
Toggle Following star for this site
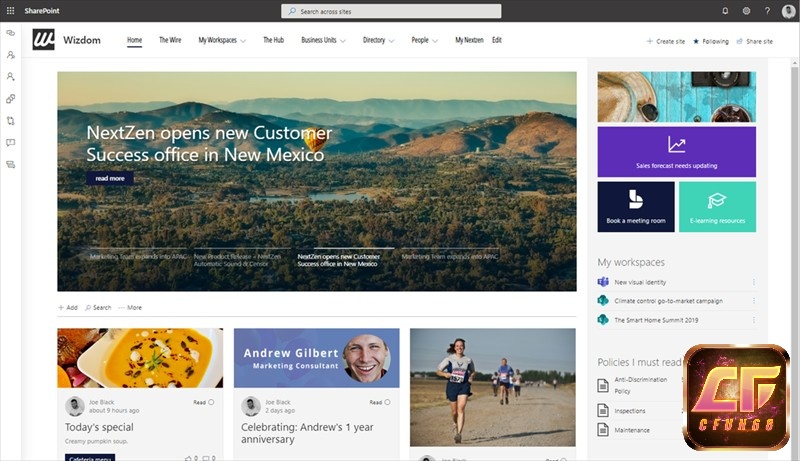click(711, 41)
